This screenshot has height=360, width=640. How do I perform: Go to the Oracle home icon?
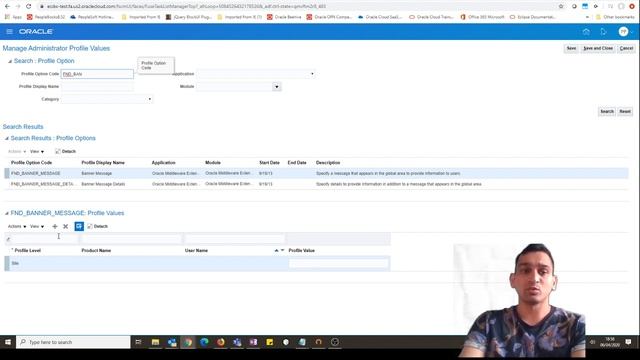[586, 31]
